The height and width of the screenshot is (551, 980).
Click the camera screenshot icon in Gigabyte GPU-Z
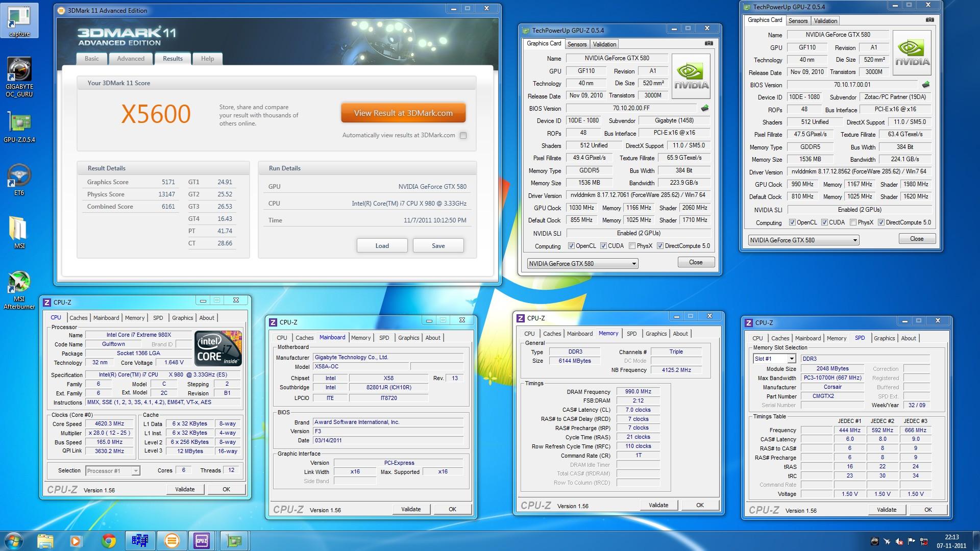click(708, 44)
